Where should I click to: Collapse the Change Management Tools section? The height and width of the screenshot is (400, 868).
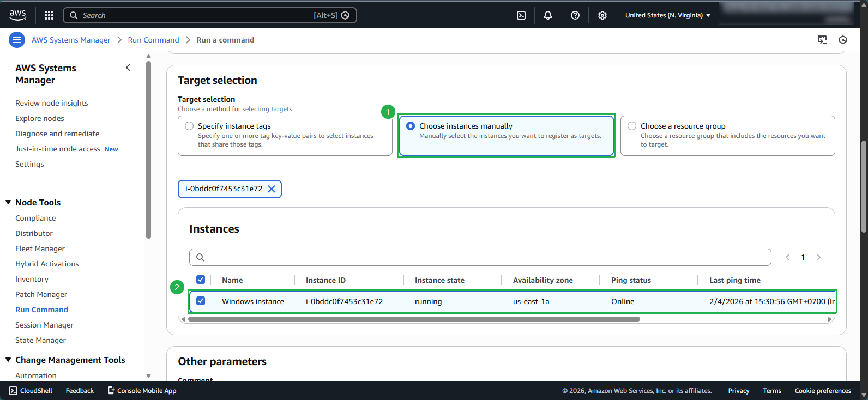tap(8, 360)
